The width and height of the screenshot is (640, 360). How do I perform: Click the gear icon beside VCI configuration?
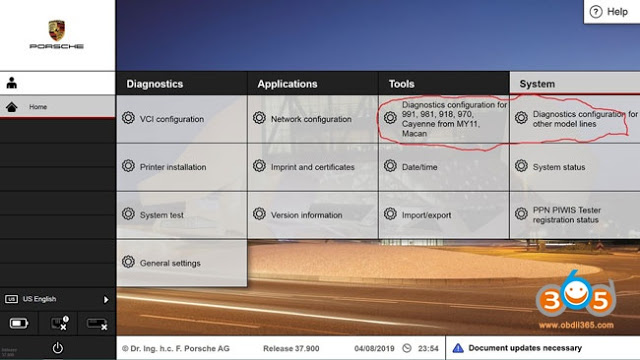(128, 118)
